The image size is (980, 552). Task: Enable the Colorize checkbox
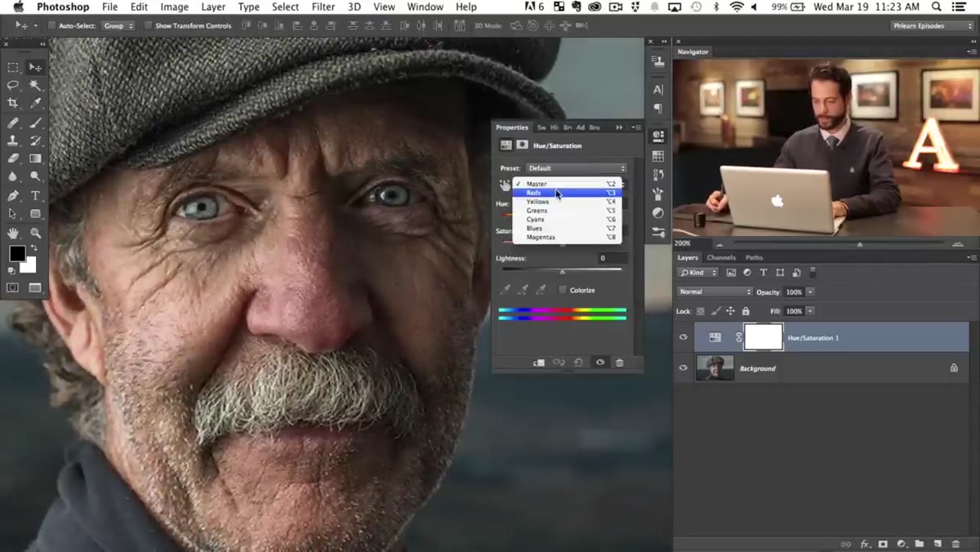(563, 290)
